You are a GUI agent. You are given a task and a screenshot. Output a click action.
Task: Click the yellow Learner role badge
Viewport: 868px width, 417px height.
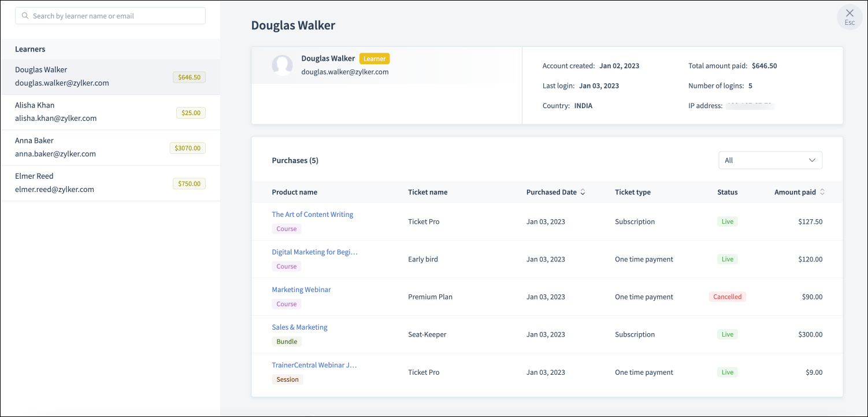pyautogui.click(x=374, y=58)
